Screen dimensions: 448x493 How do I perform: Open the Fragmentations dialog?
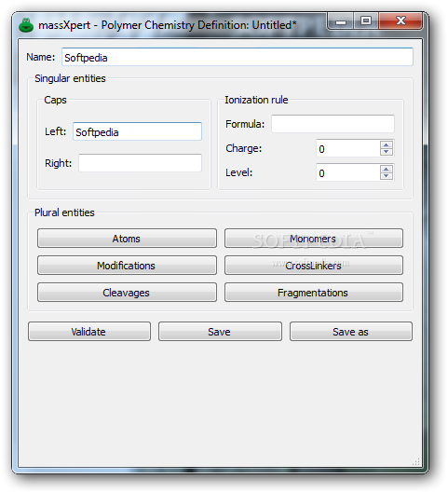(x=314, y=293)
